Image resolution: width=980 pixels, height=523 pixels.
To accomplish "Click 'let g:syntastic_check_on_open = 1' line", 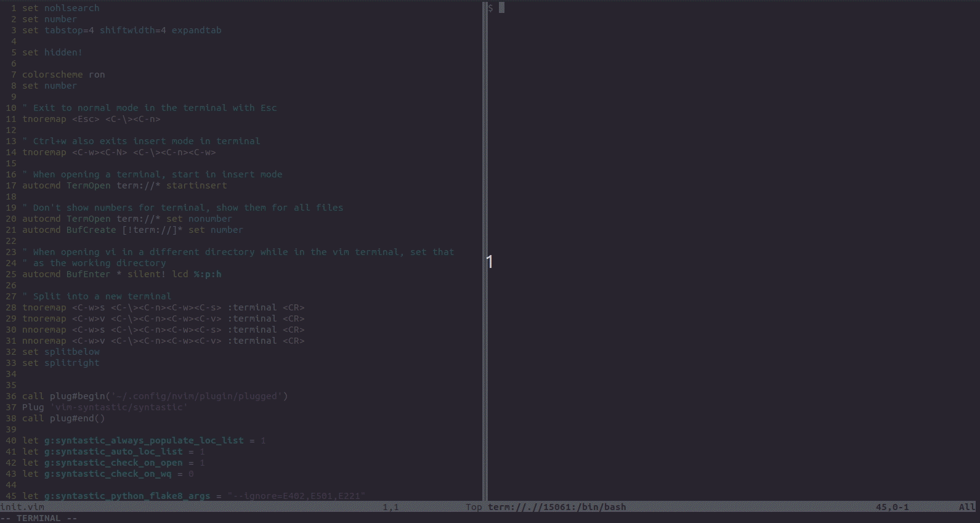I will (x=113, y=463).
